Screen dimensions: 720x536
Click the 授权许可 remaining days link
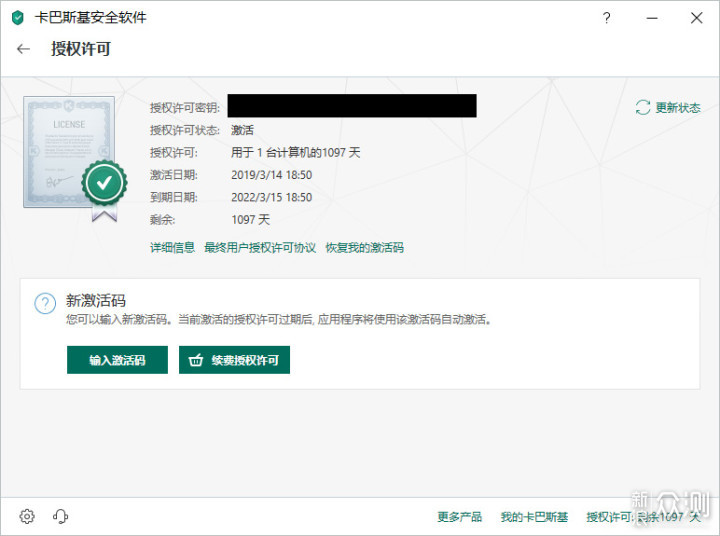[644, 517]
